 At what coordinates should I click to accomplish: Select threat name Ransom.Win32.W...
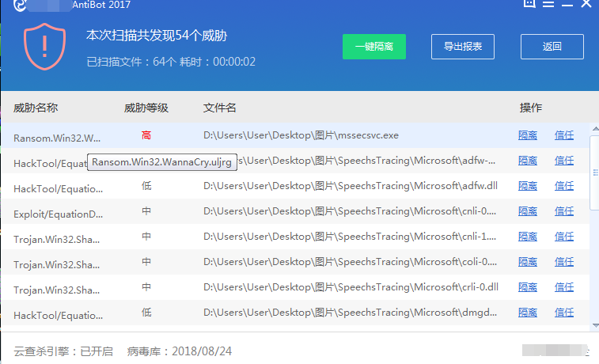(57, 138)
